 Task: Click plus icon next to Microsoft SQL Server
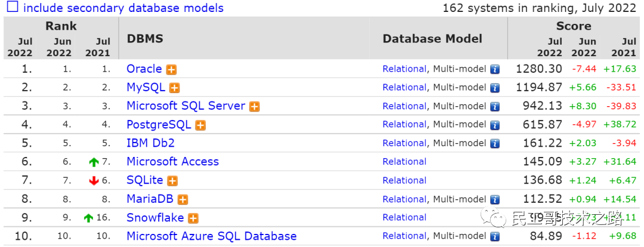254,106
